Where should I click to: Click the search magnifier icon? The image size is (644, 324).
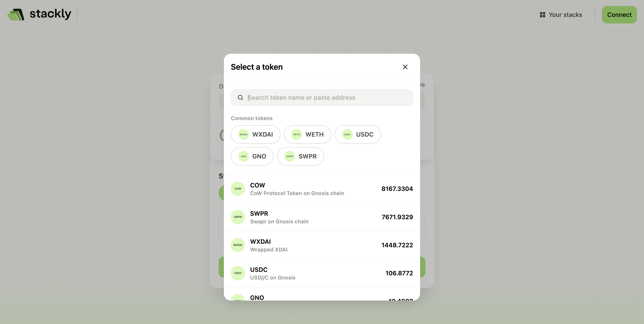(x=240, y=98)
